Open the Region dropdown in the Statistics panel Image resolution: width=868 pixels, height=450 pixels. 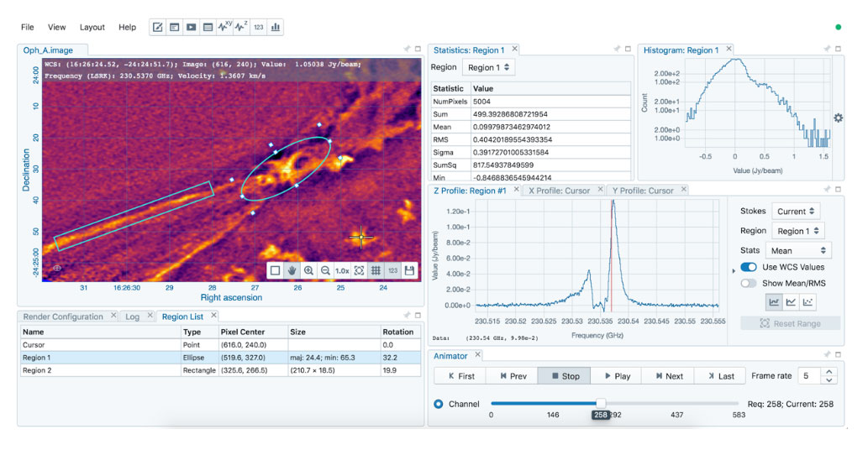(488, 67)
